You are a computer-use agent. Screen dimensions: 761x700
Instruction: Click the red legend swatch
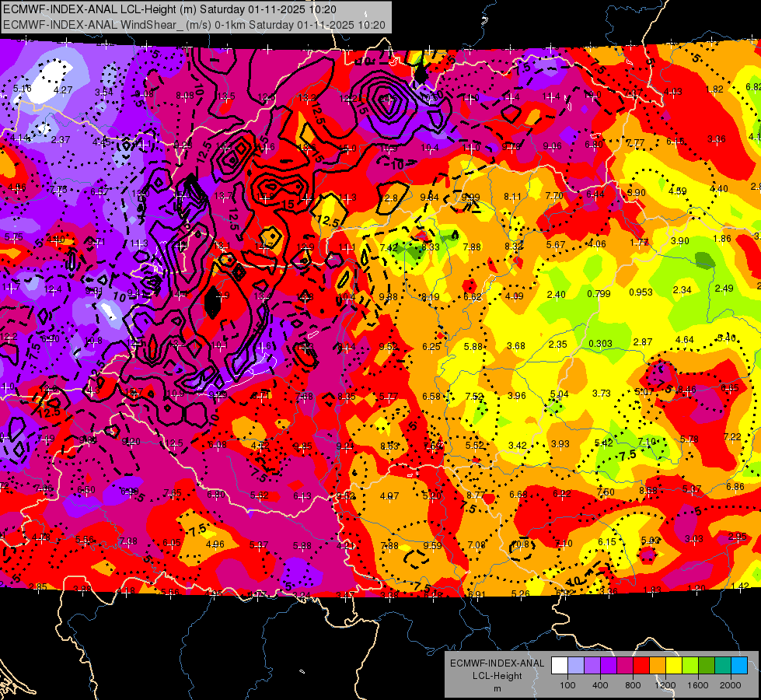641,666
